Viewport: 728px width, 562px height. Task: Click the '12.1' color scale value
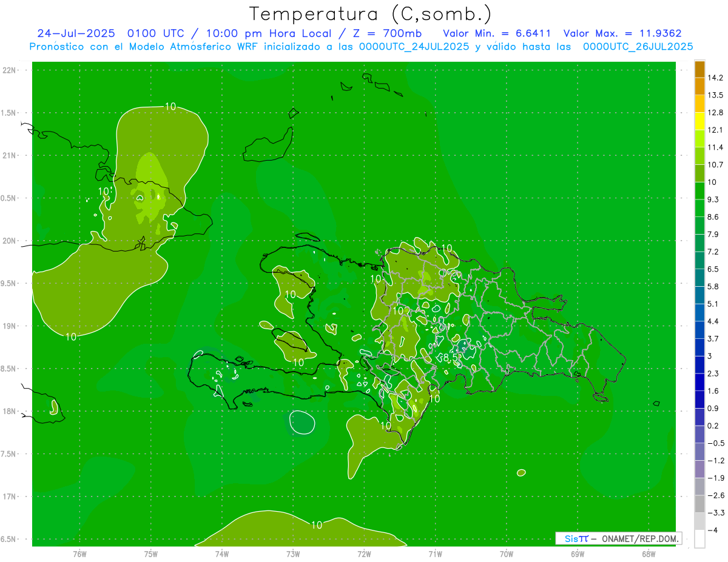point(716,130)
